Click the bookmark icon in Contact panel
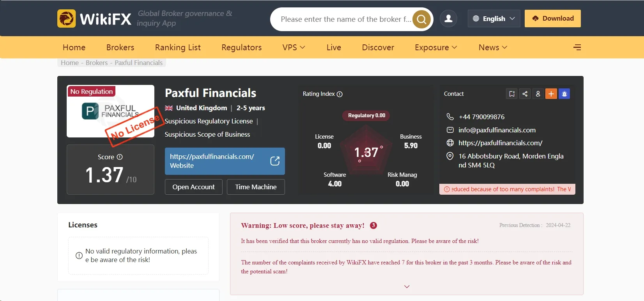 pos(512,94)
